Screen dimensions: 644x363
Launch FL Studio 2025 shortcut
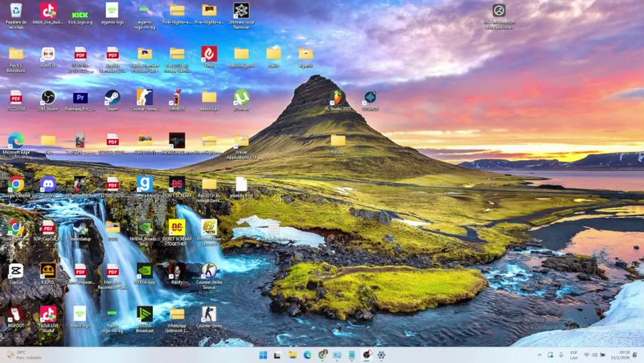pos(338,100)
